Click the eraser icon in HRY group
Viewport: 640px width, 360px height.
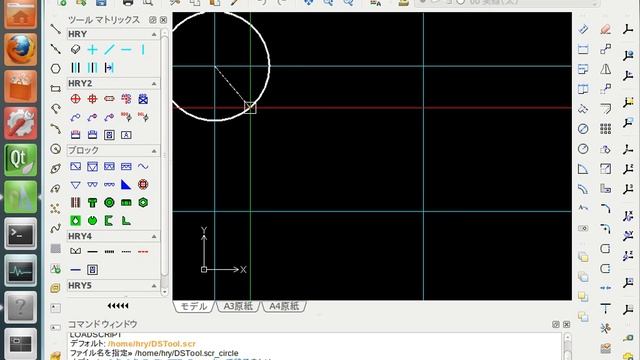(x=76, y=49)
